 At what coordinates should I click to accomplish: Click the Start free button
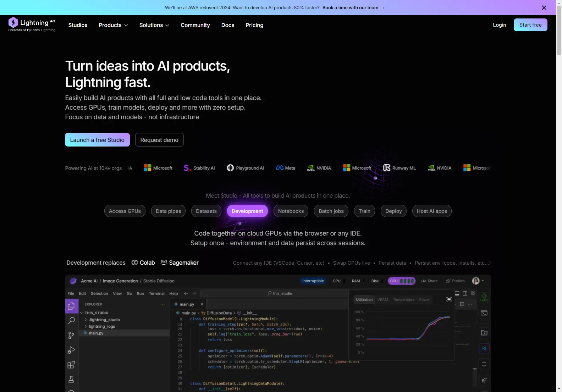coord(530,25)
